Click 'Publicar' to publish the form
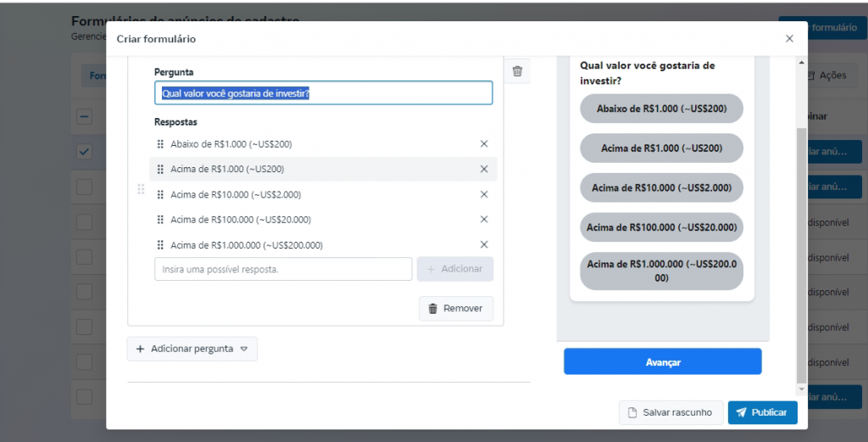Screen dimensions: 868x442 (x=762, y=412)
